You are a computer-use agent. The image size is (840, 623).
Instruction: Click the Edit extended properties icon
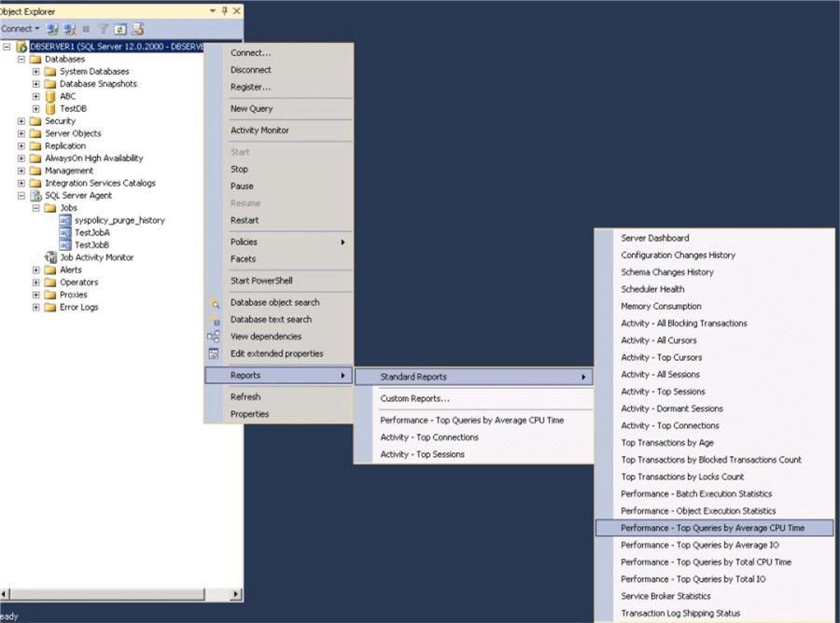tap(216, 353)
